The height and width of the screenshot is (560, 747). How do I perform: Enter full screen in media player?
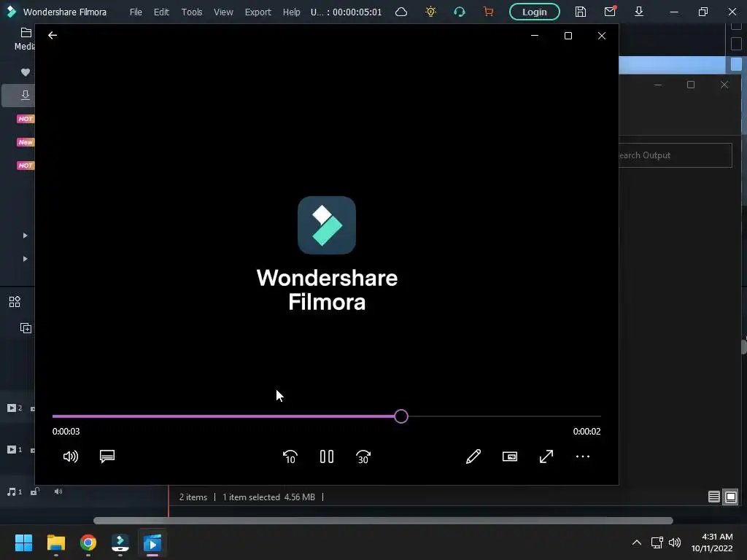[x=546, y=456]
